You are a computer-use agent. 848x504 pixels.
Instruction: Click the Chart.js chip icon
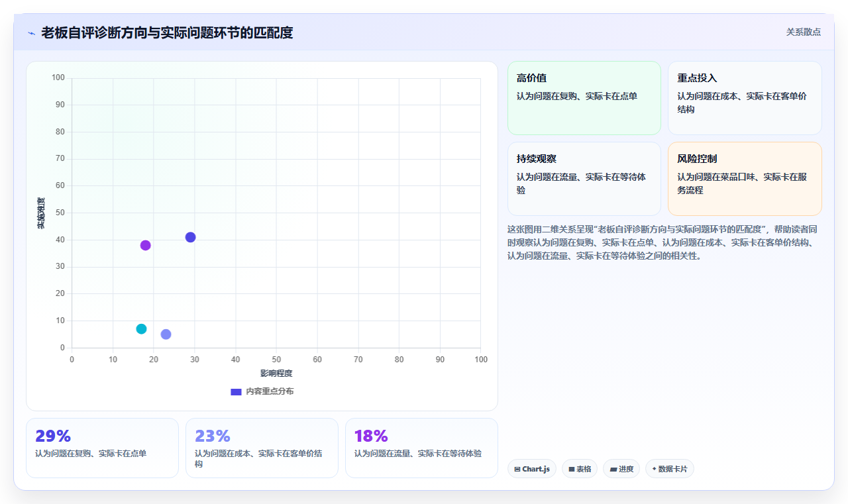(x=517, y=469)
